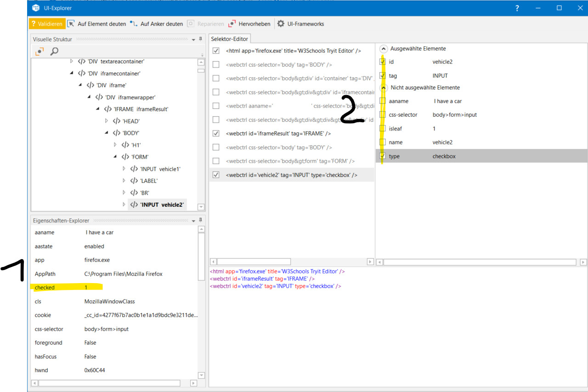Check the isleaf attribute checkbox
The image size is (588, 392).
click(383, 129)
